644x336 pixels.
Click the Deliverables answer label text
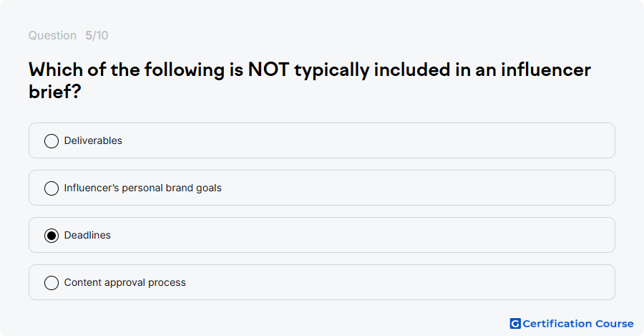point(93,140)
